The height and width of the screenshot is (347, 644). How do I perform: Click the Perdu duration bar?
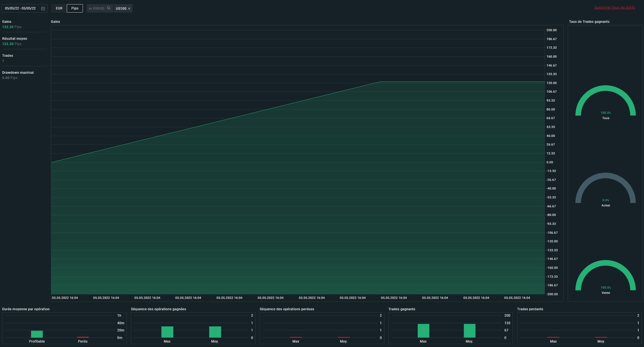pos(83,337)
